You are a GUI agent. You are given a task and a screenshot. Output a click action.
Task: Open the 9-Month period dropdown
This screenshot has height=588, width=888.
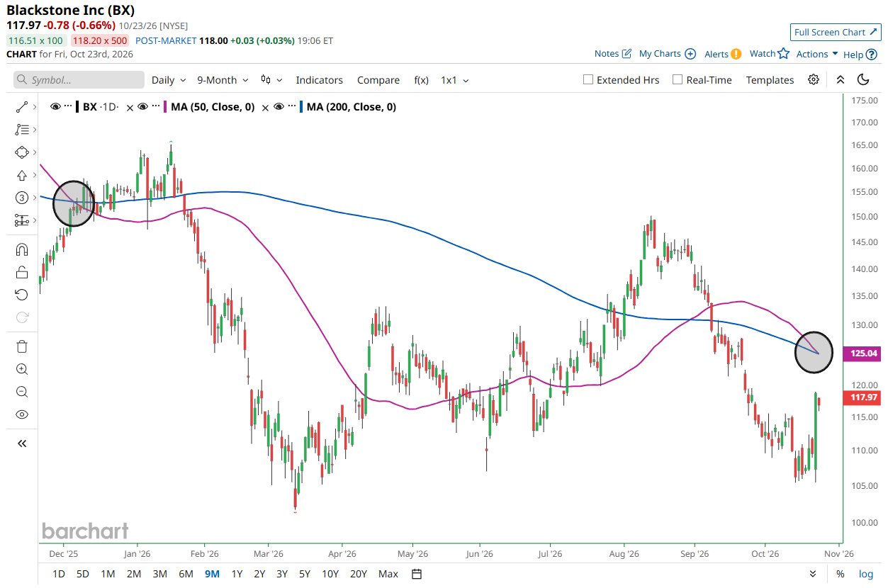pos(223,80)
